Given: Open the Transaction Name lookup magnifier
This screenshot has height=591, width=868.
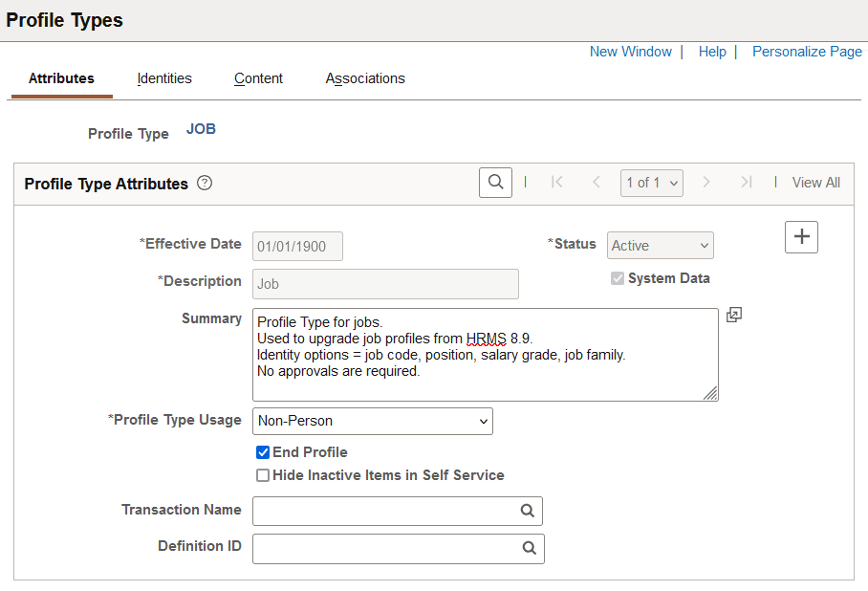Looking at the screenshot, I should [x=528, y=511].
